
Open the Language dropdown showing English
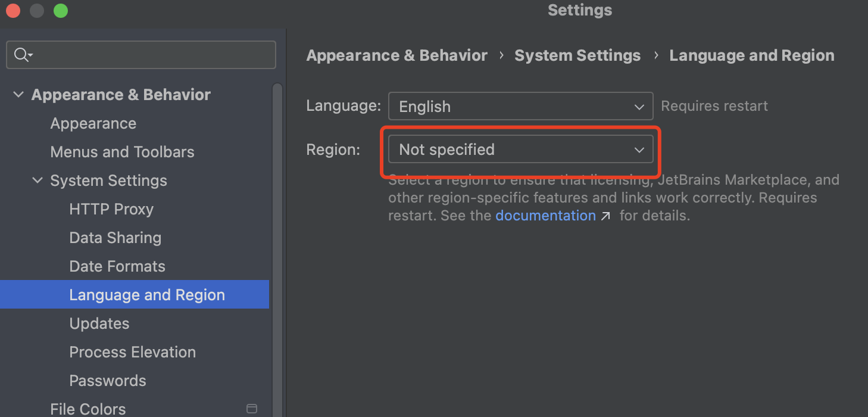(x=521, y=107)
